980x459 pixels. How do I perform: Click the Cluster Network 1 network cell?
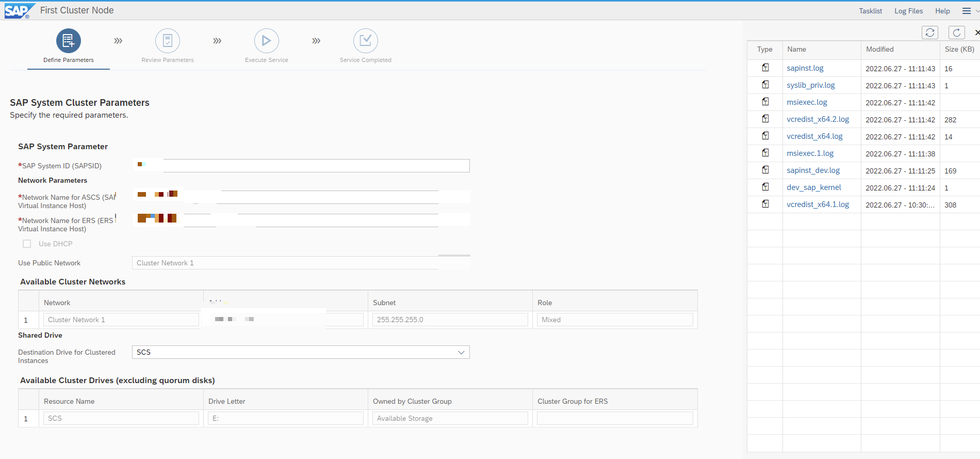pyautogui.click(x=121, y=320)
